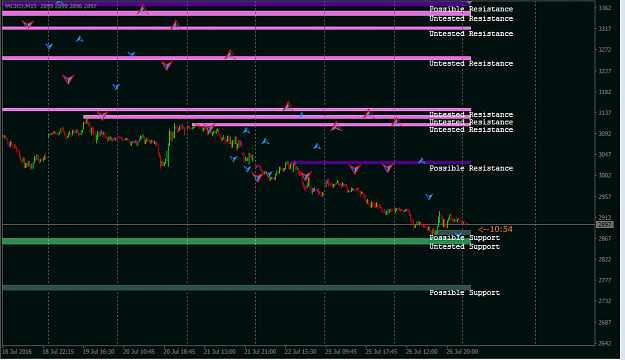Select the Possible Resistance label near 3002
This screenshot has height=360, width=625.
coord(471,168)
